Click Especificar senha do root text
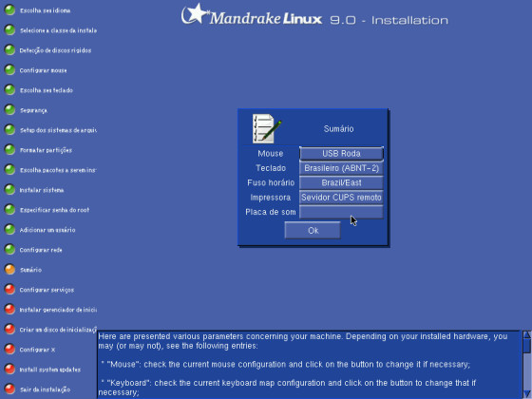Screen dimensions: 532x399 pos(54,210)
